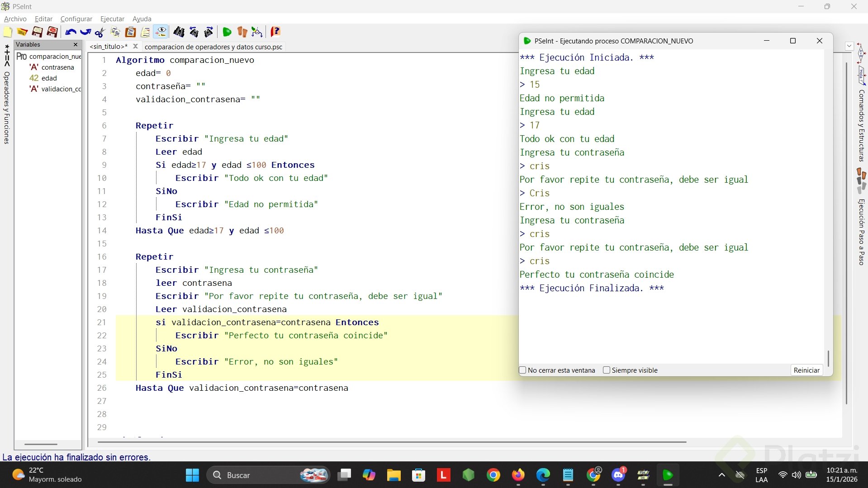Viewport: 868px width, 488px height.
Task: Click the Help question mark icon
Action: click(275, 32)
